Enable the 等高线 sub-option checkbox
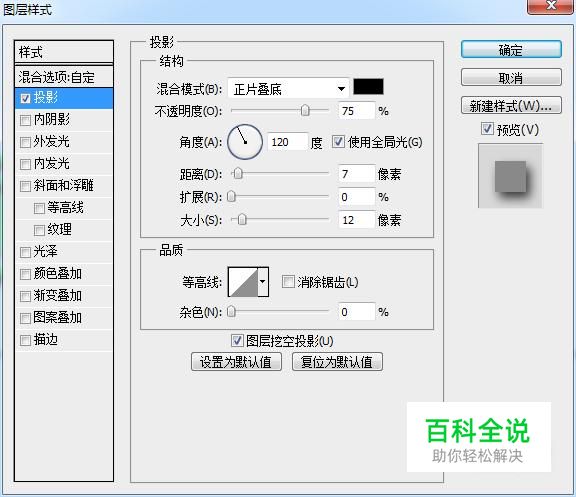576x497 pixels. 39,208
